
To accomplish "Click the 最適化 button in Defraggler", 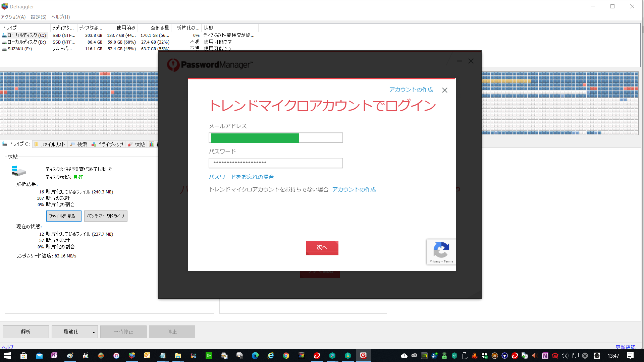I will point(71,332).
